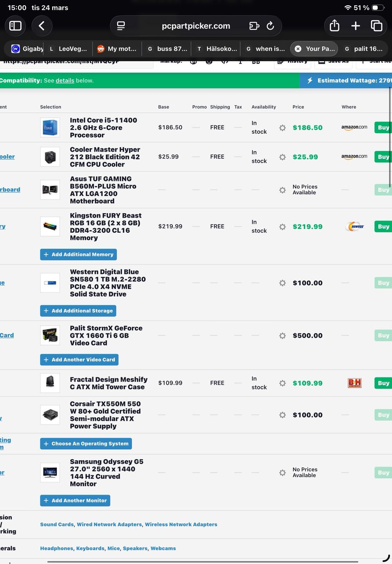Click the $186.50 green price
The width and height of the screenshot is (392, 564).
tap(307, 128)
